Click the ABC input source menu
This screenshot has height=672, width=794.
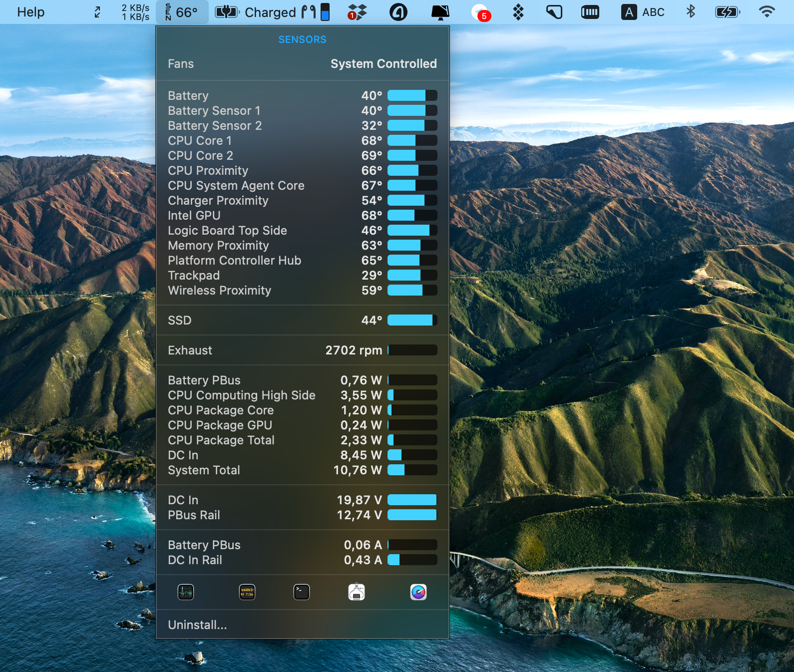[x=643, y=12]
